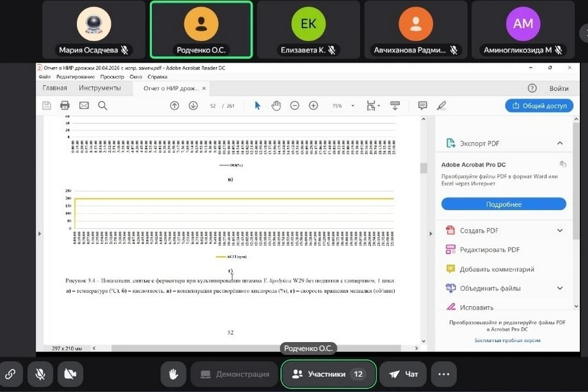
Task: Open the zoom level 75% dropdown
Action: (x=352, y=106)
